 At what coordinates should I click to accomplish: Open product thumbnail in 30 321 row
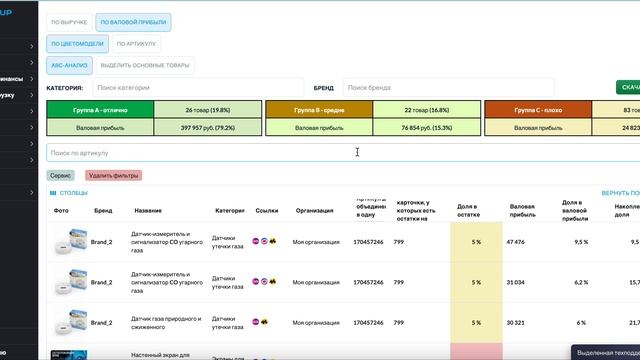click(x=71, y=322)
